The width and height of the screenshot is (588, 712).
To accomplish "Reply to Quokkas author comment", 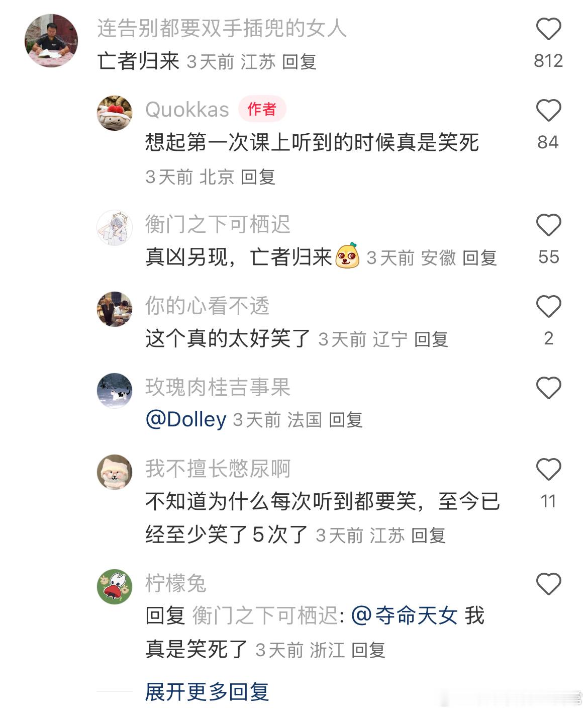I will [x=258, y=177].
